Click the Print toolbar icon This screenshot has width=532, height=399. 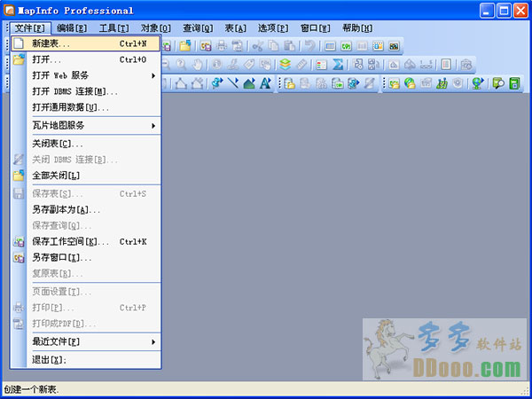pyautogui.click(x=222, y=46)
